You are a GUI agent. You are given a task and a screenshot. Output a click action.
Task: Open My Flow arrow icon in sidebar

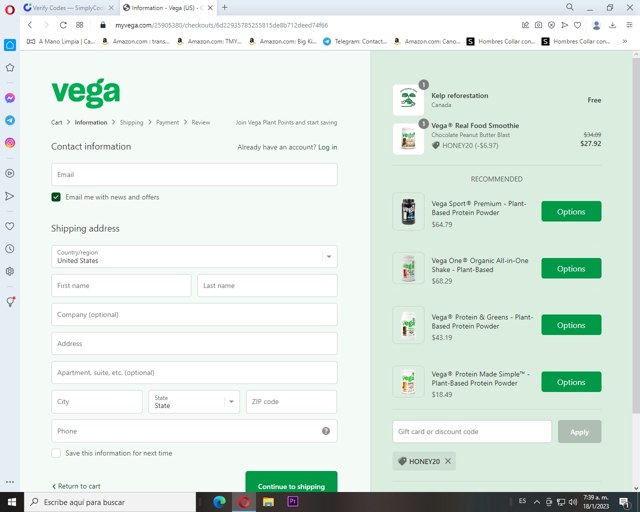[10, 196]
